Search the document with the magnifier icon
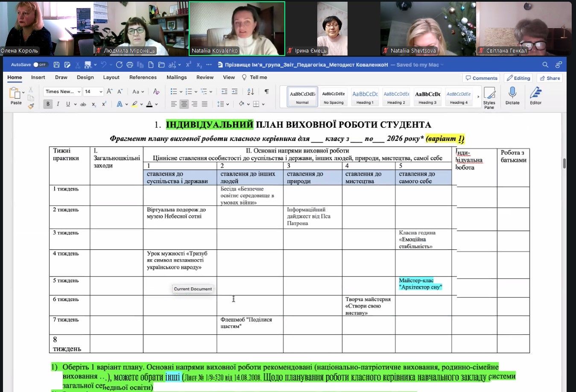Screen dimensions: 576x392 545,65
